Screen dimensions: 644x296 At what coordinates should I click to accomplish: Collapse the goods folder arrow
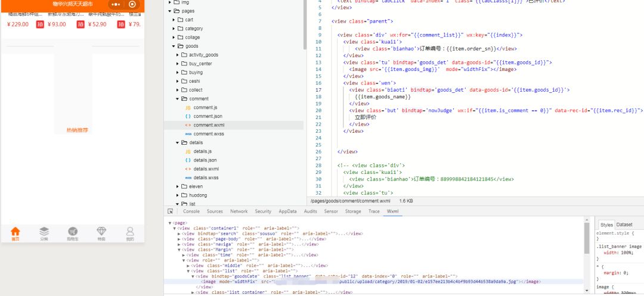click(x=174, y=46)
